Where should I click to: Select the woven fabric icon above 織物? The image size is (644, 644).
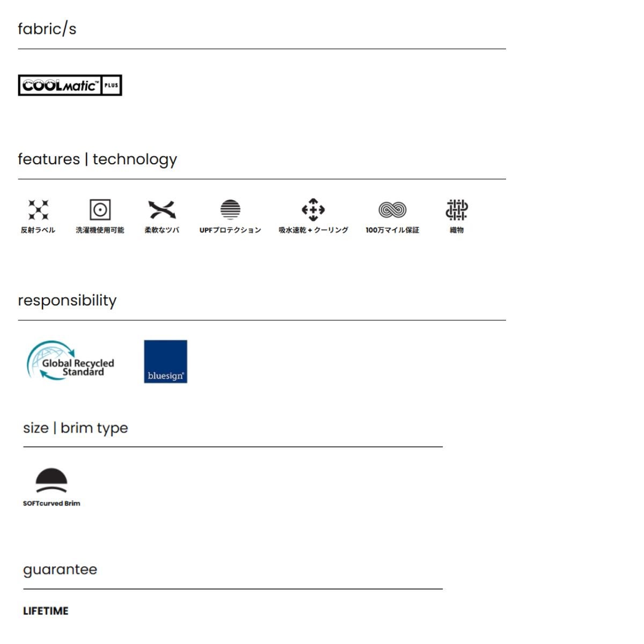pos(457,209)
